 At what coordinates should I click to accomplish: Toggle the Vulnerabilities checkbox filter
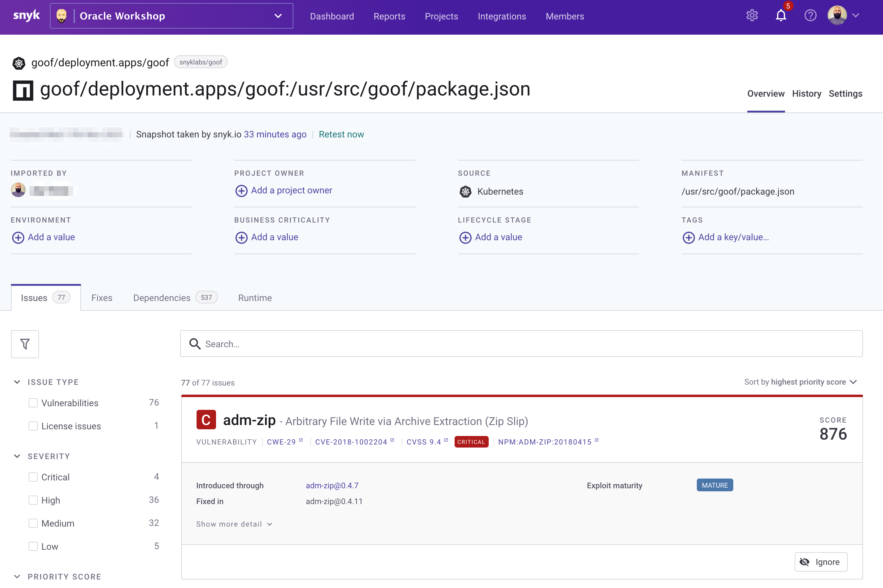point(33,403)
